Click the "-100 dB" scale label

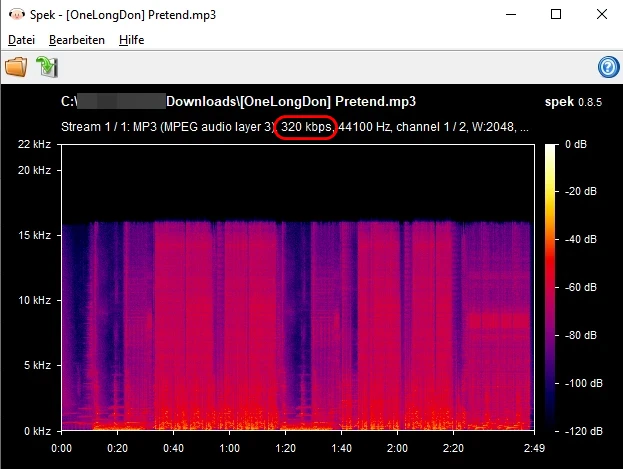[583, 383]
